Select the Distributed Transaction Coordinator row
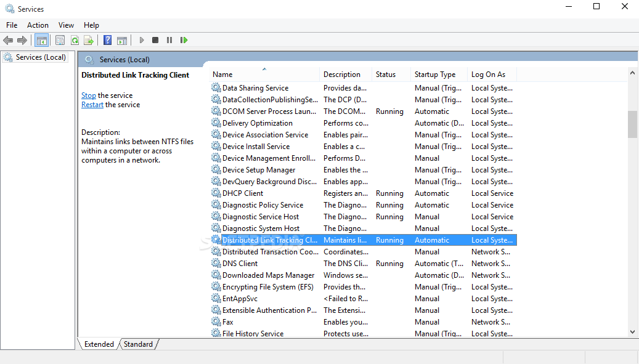Screen dimensions: 639x364 [364, 252]
